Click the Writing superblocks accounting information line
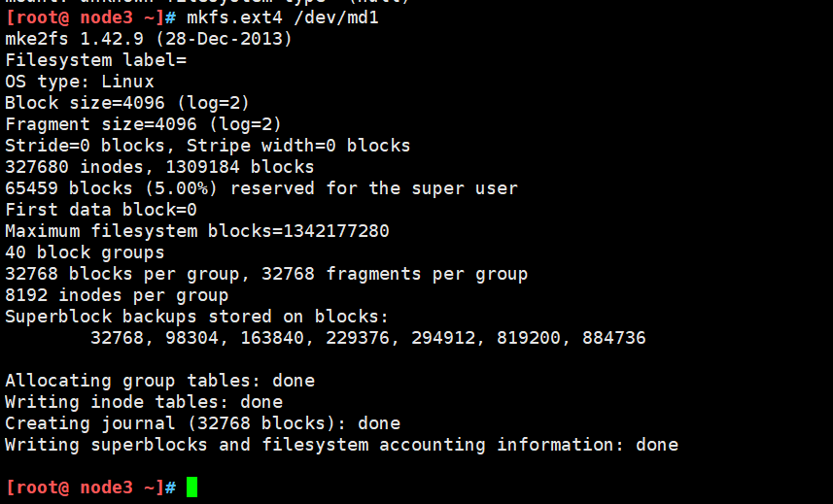This screenshot has height=504, width=833. 341,445
